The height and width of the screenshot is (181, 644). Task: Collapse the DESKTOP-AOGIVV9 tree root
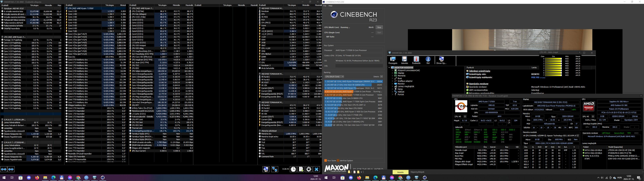click(389, 68)
